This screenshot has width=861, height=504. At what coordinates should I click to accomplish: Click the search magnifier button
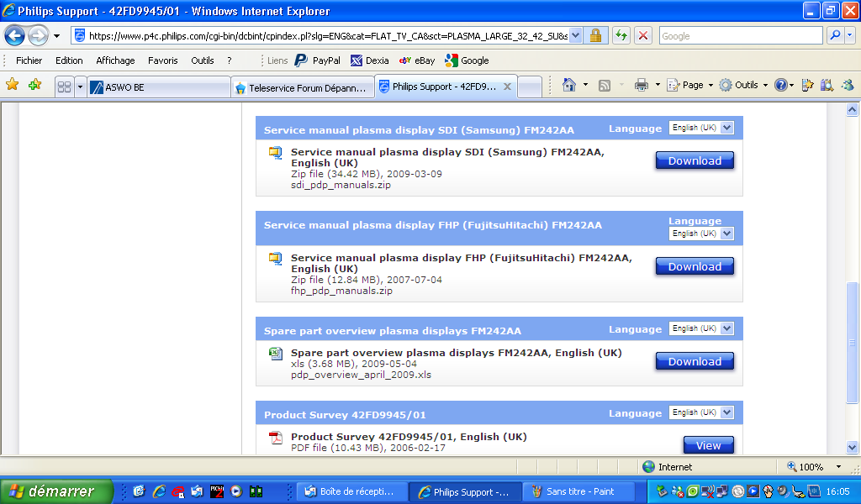click(835, 36)
